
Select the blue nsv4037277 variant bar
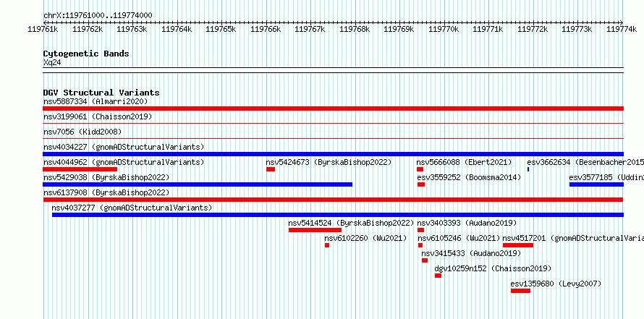coord(338,215)
